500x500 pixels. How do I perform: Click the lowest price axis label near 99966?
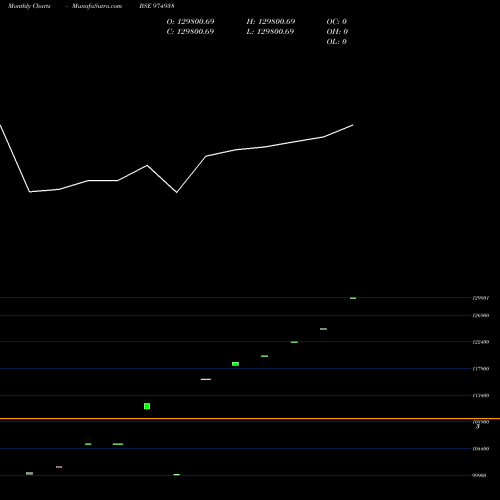point(480,475)
